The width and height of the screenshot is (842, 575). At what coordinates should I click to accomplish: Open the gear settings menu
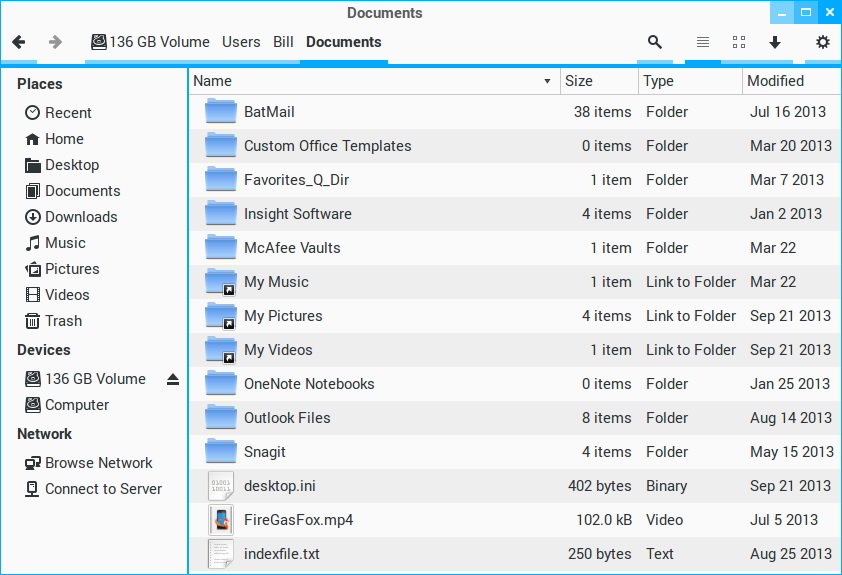point(822,42)
